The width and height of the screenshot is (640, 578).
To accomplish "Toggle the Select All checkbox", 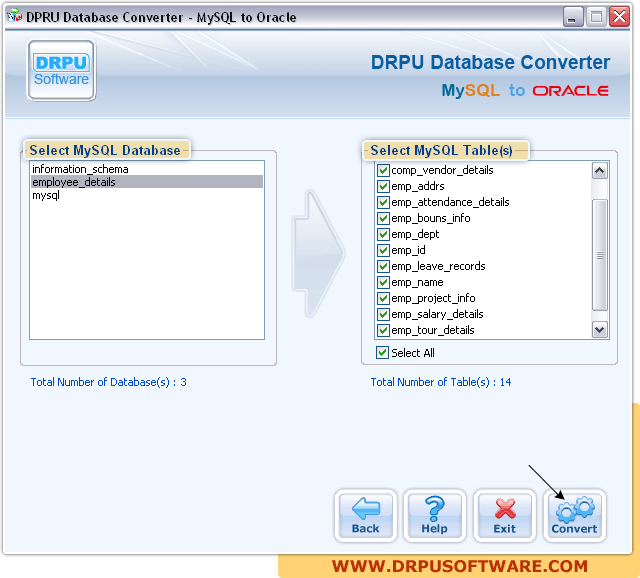I will (x=382, y=353).
